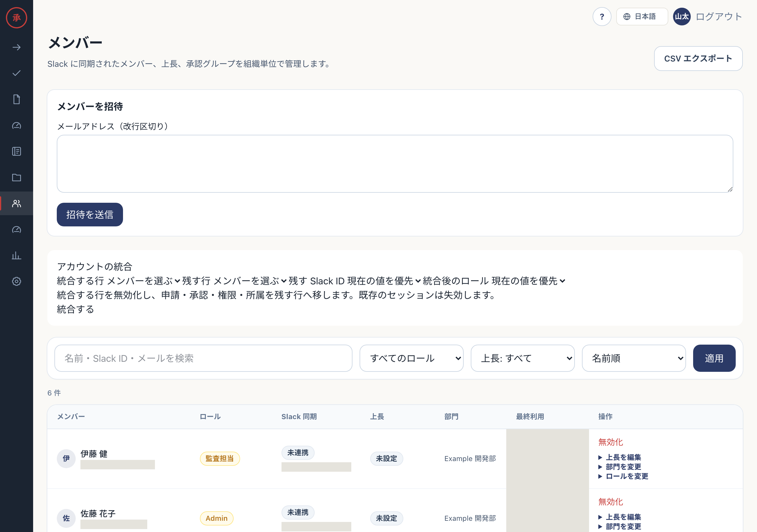The image size is (757, 532).
Task: Click 無効化 for 佐藤 花子
Action: click(x=611, y=502)
